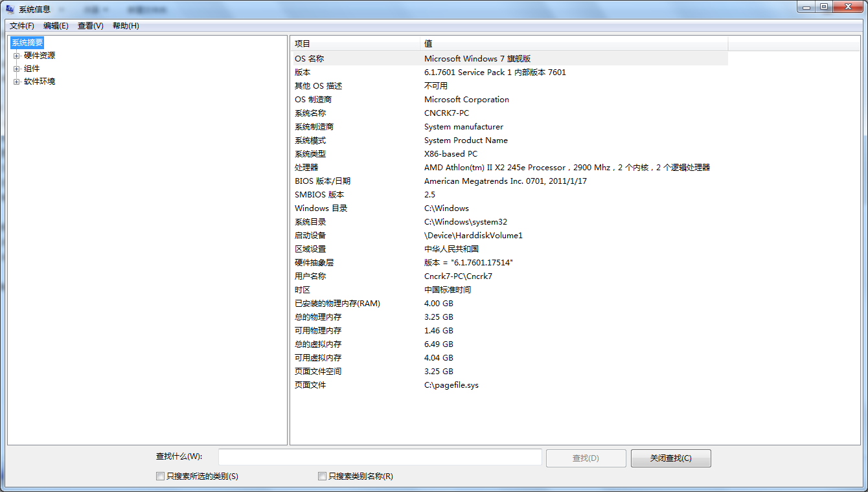868x492 pixels.
Task: Select the 总的物理内存 row
Action: (x=509, y=317)
